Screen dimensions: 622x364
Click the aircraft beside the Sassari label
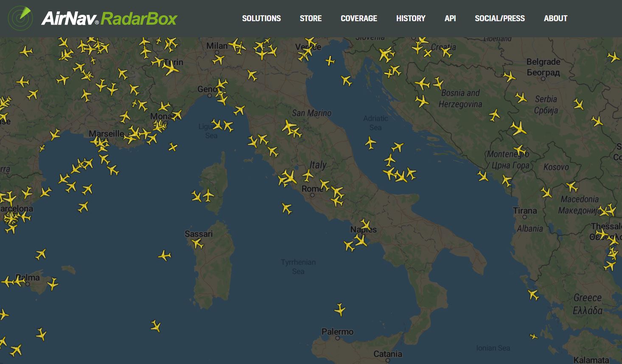[197, 243]
